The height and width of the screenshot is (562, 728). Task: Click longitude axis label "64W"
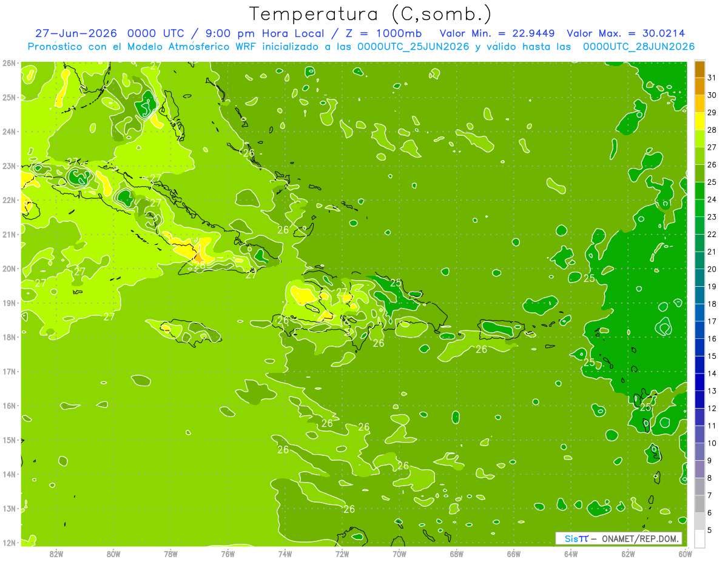(571, 554)
